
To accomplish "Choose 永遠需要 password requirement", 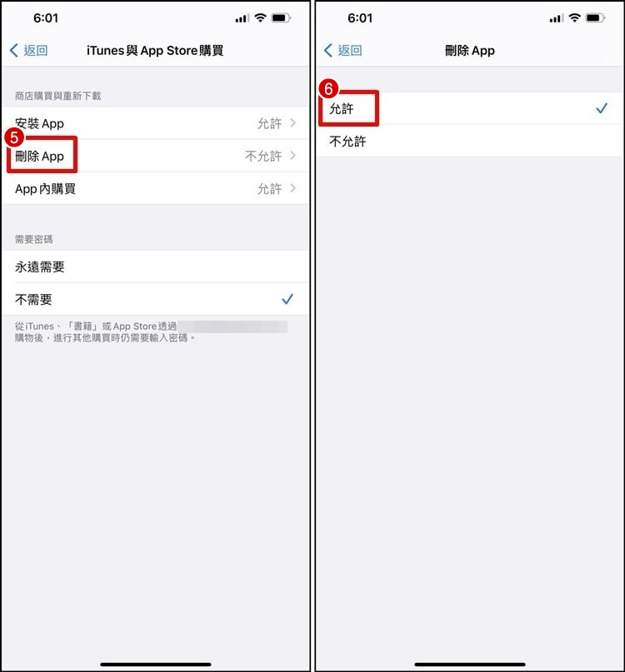I will coord(155,266).
